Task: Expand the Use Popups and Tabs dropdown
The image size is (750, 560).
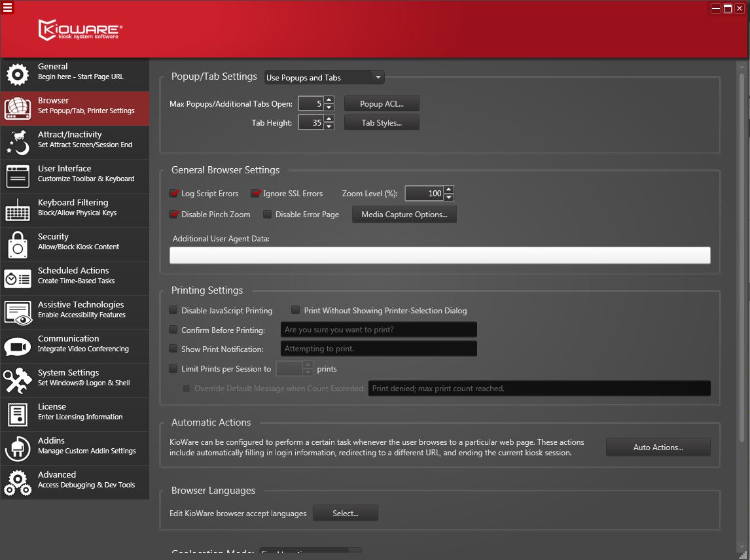Action: 325,77
